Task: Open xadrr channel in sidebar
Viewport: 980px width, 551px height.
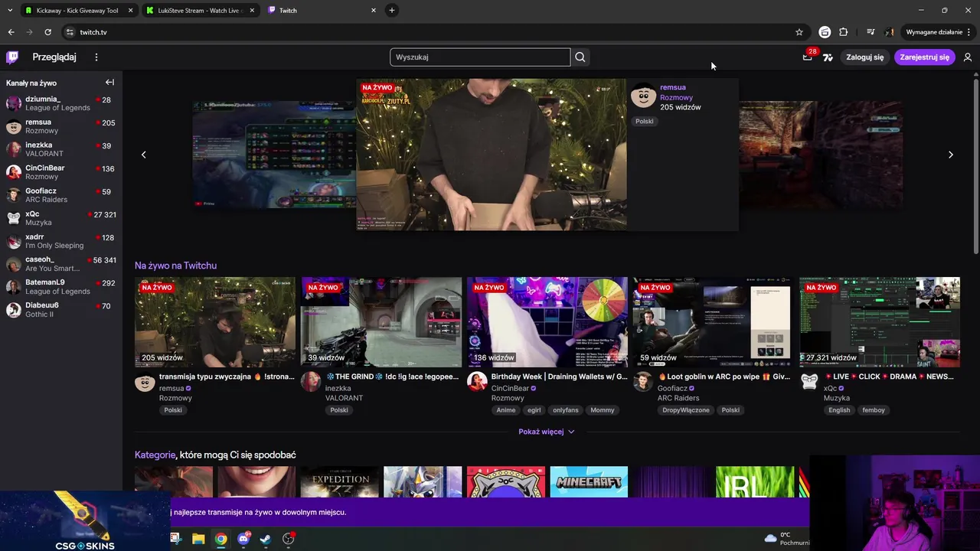Action: tap(60, 241)
